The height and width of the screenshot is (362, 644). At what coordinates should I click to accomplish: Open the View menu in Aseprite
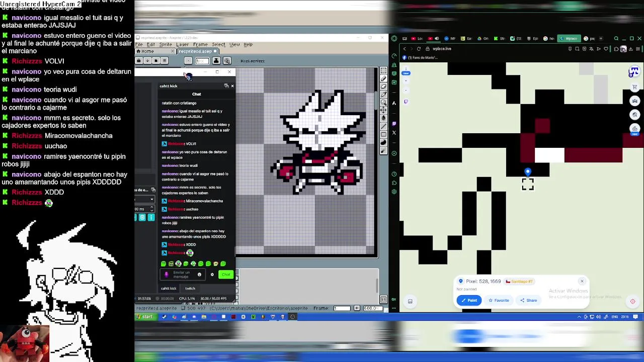(x=234, y=45)
